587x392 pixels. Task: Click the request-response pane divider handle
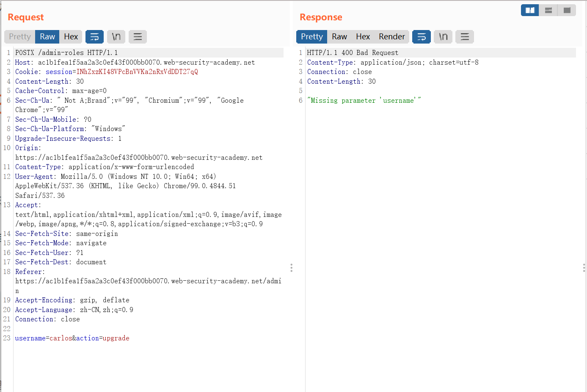[x=291, y=268]
